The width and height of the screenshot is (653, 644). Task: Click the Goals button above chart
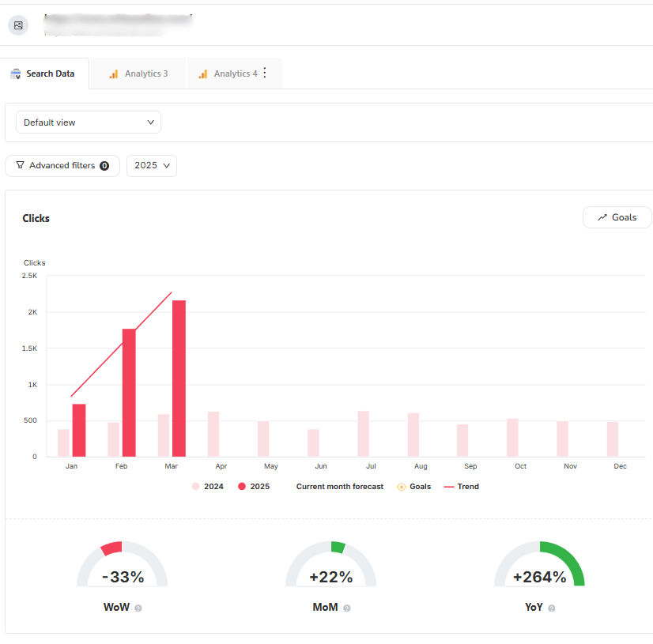[617, 217]
